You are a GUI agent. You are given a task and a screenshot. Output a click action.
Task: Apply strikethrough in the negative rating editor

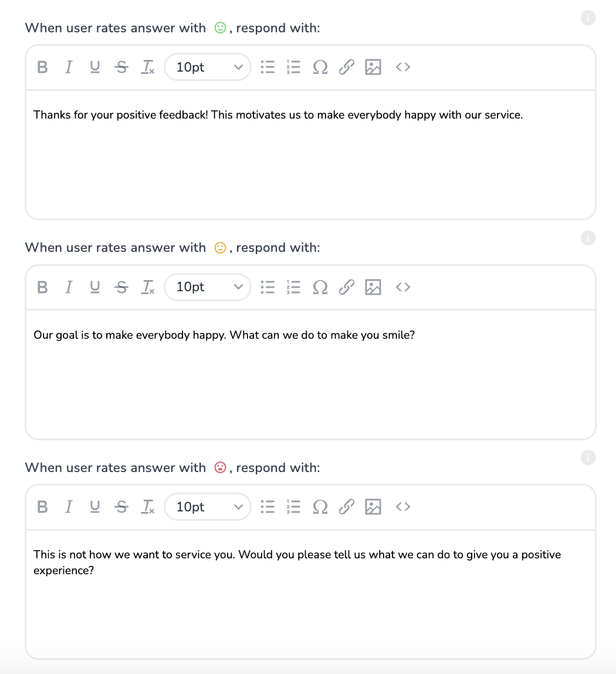121,507
